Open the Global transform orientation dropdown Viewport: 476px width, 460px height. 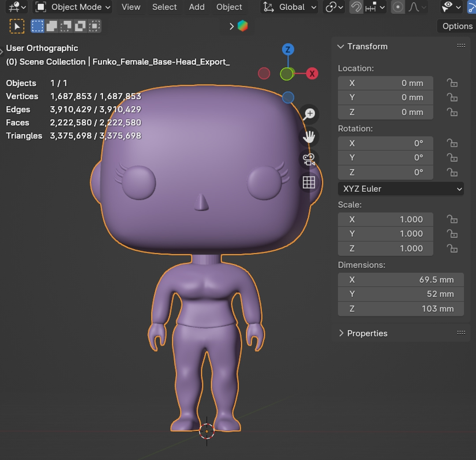point(290,7)
